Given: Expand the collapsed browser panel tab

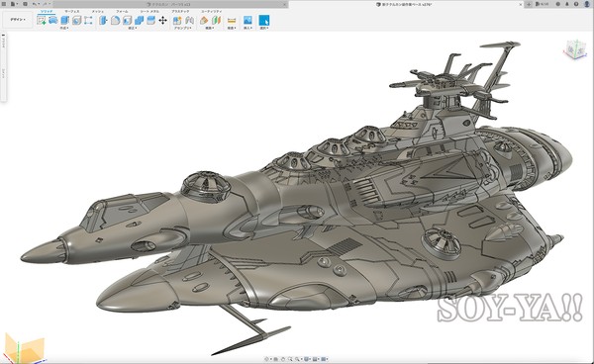Looking at the screenshot, I should click(3, 43).
